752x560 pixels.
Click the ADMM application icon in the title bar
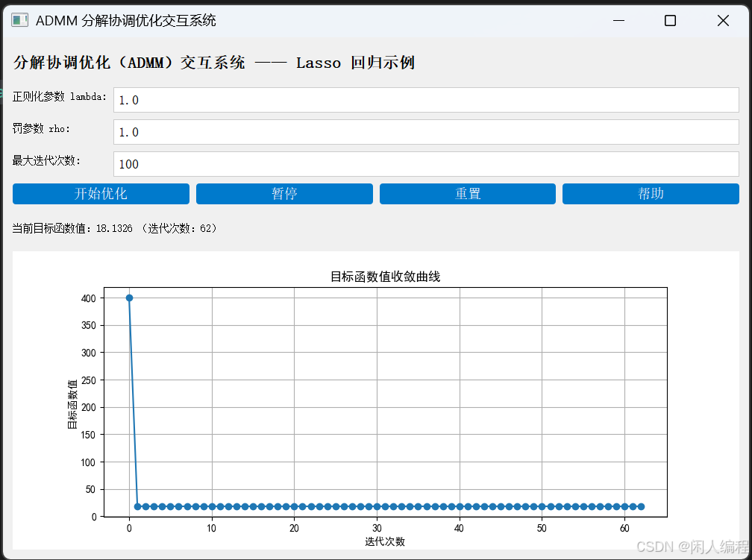click(19, 20)
